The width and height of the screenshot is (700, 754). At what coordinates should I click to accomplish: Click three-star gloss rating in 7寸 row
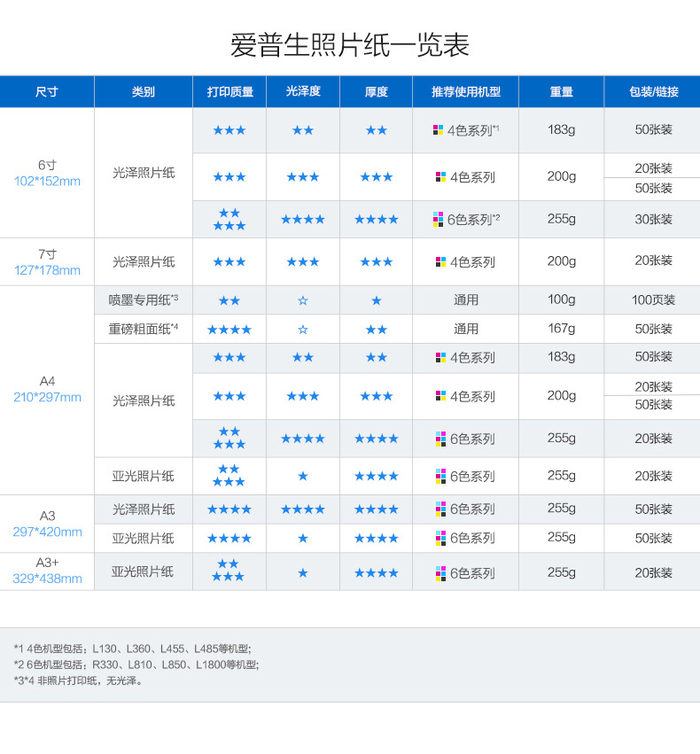coord(303,262)
